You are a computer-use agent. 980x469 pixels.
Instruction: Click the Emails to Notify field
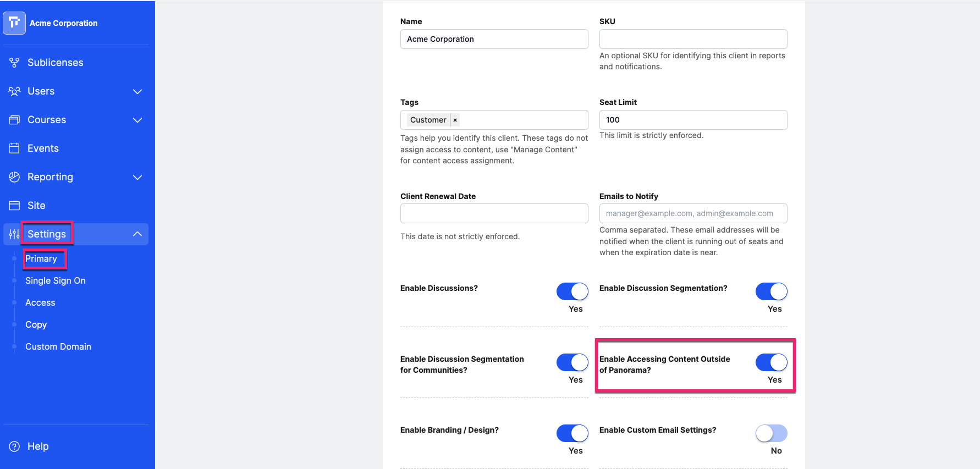(x=693, y=213)
